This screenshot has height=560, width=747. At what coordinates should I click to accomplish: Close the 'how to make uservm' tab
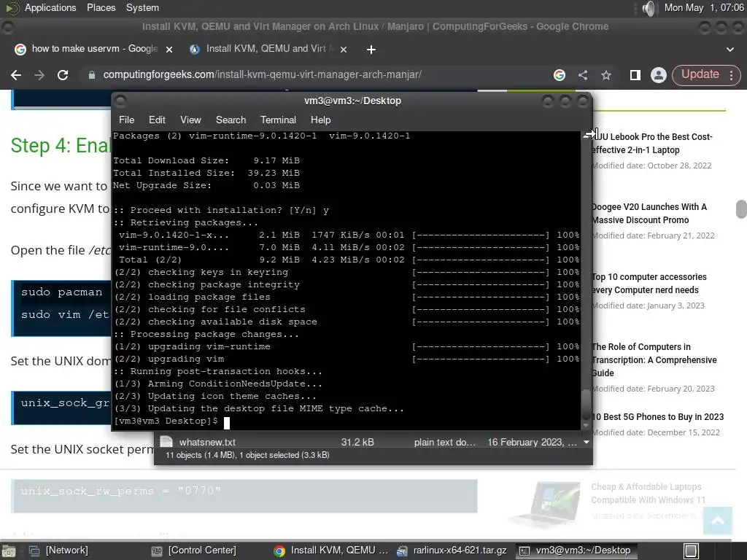point(169,49)
